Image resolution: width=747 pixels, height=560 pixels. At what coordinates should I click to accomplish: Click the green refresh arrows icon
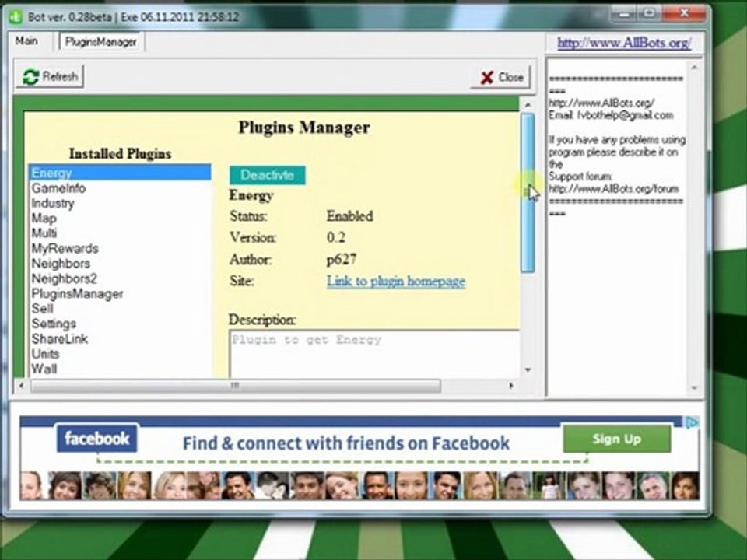31,77
